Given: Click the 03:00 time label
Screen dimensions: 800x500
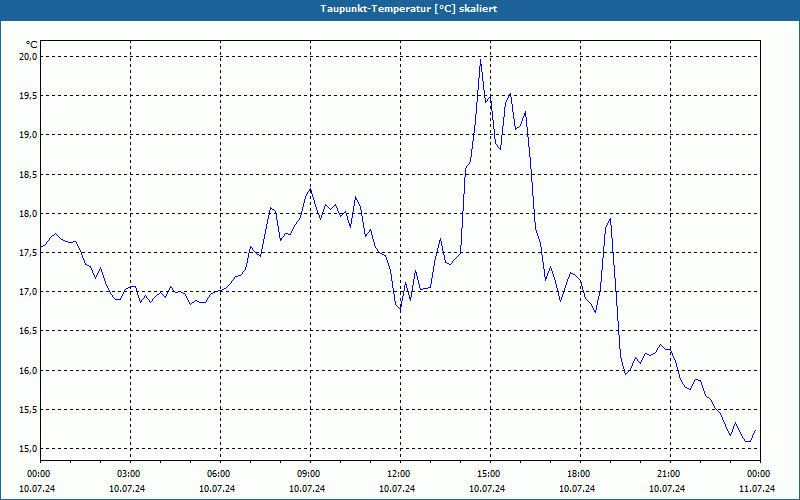Looking at the screenshot, I should tap(131, 474).
